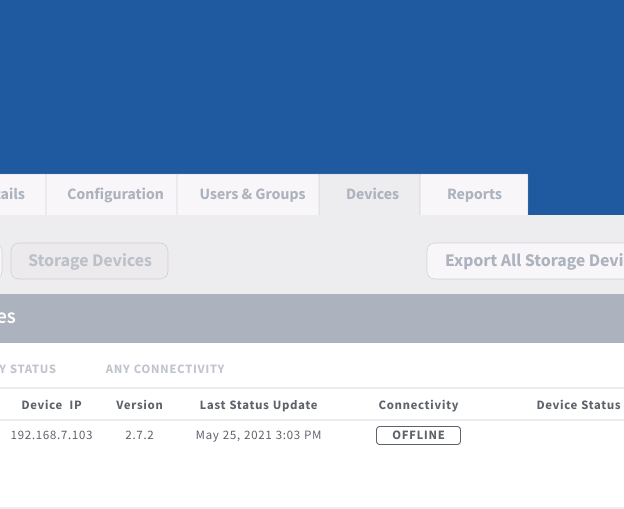Click the OFFLINE connectivity badge
Screen dimensions: 624x509
coord(418,435)
